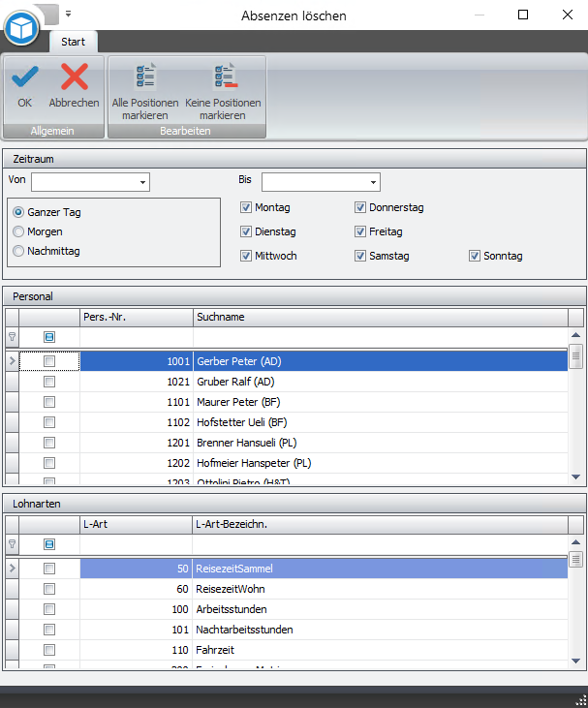Click Keine Positionen markieren icon
Image resolution: width=588 pixels, height=708 pixels.
(x=224, y=79)
